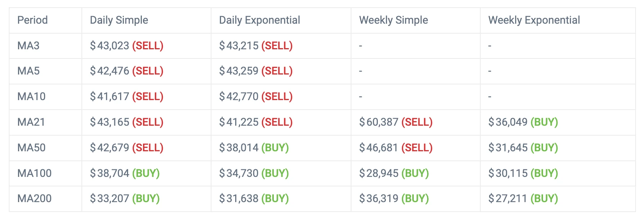
Task: Select the MA200 row label
Action: pos(34,199)
